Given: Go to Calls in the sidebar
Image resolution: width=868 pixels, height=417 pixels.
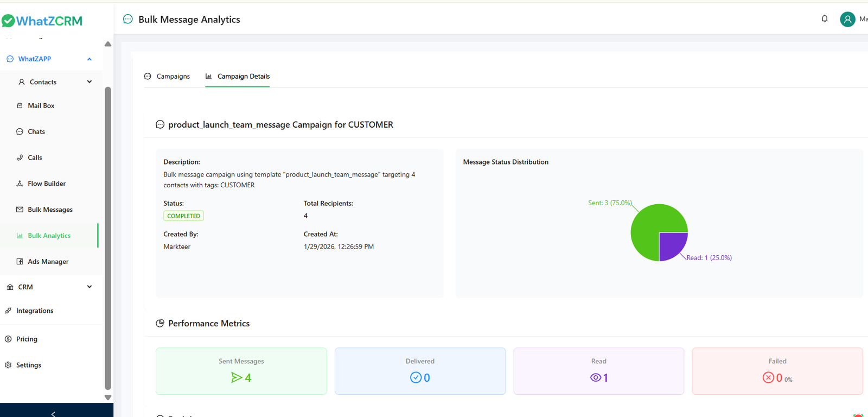Looking at the screenshot, I should [35, 158].
